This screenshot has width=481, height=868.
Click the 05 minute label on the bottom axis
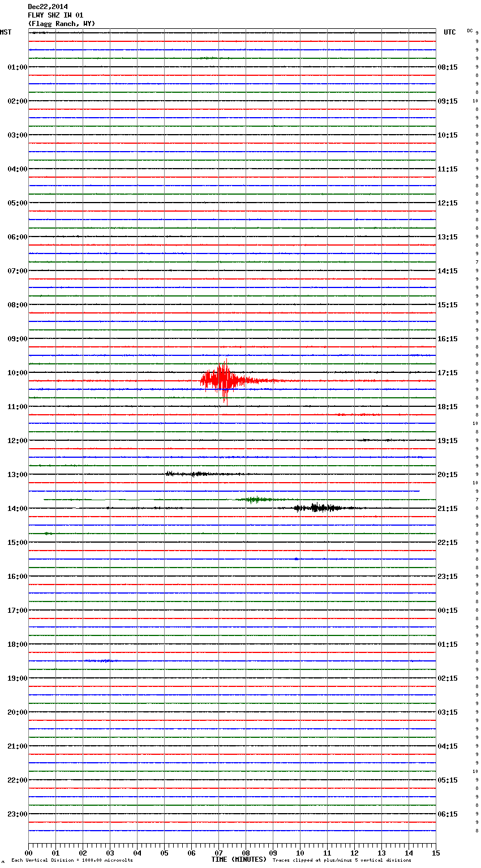tap(164, 853)
